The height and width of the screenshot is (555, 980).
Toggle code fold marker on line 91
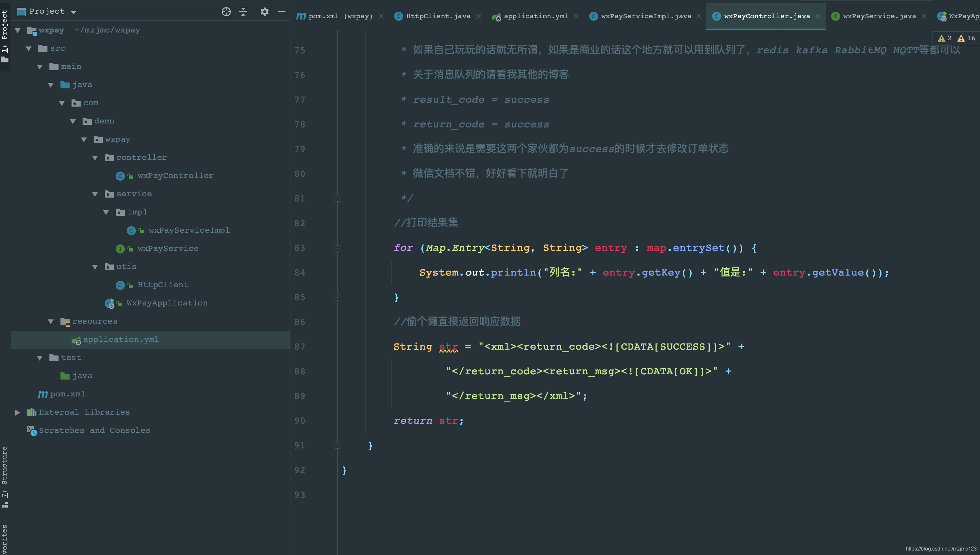pyautogui.click(x=338, y=445)
